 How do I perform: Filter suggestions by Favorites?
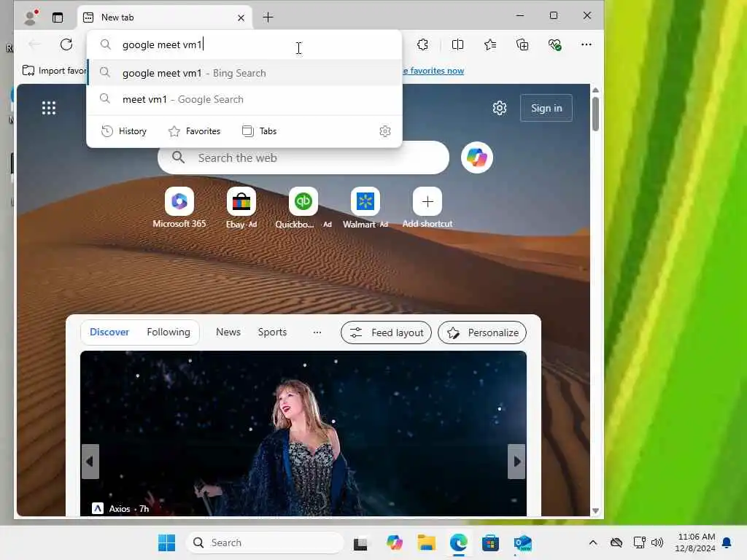pos(194,131)
